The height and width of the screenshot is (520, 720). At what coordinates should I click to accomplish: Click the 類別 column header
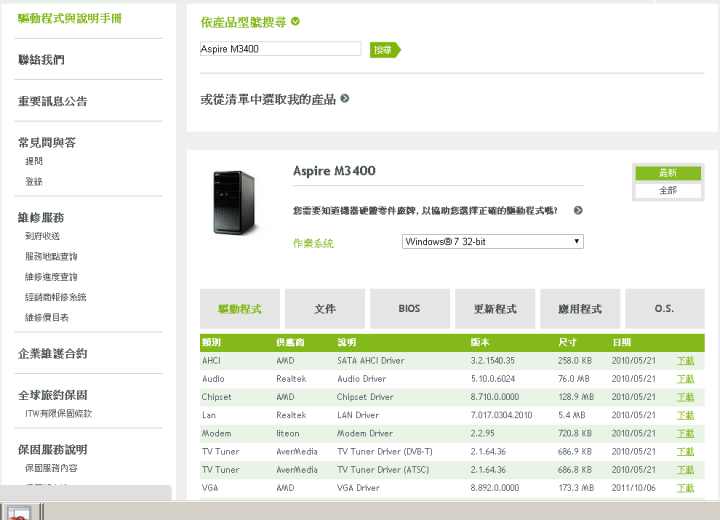[211, 342]
